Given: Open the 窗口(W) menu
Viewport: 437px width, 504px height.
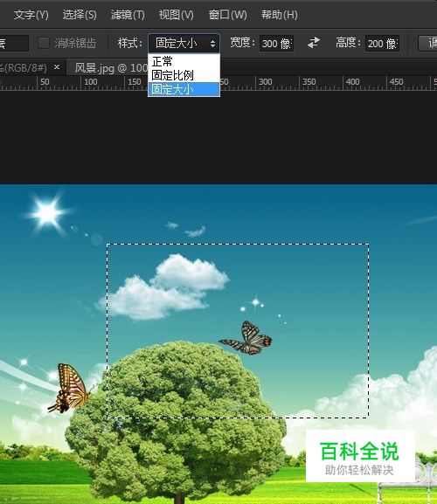Looking at the screenshot, I should point(227,15).
